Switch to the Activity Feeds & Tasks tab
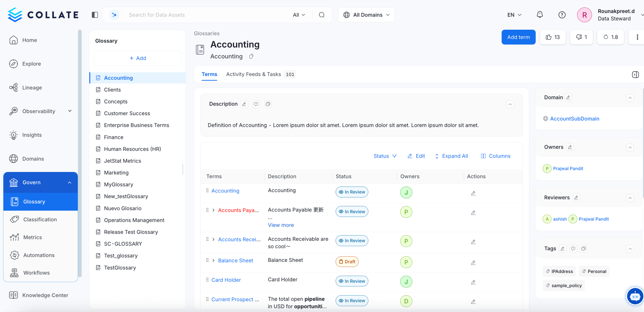Image resolution: width=644 pixels, height=312 pixels. click(253, 74)
